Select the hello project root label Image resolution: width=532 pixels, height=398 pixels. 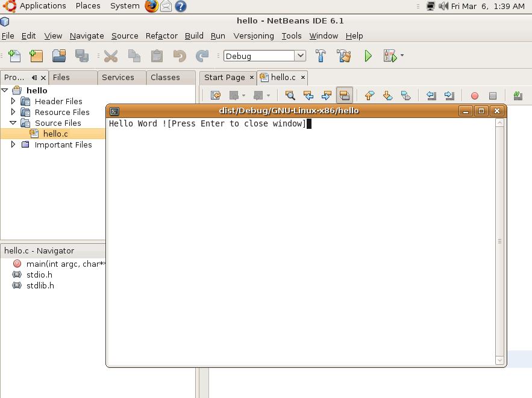pos(37,90)
